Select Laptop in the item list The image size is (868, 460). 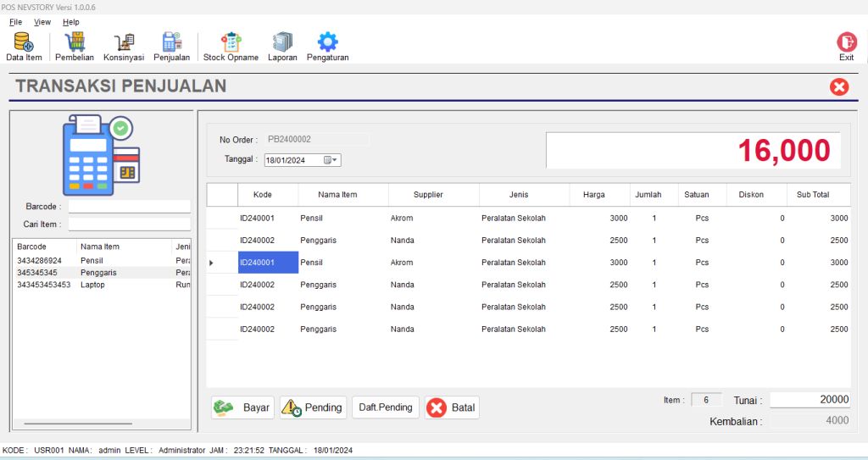coord(92,285)
